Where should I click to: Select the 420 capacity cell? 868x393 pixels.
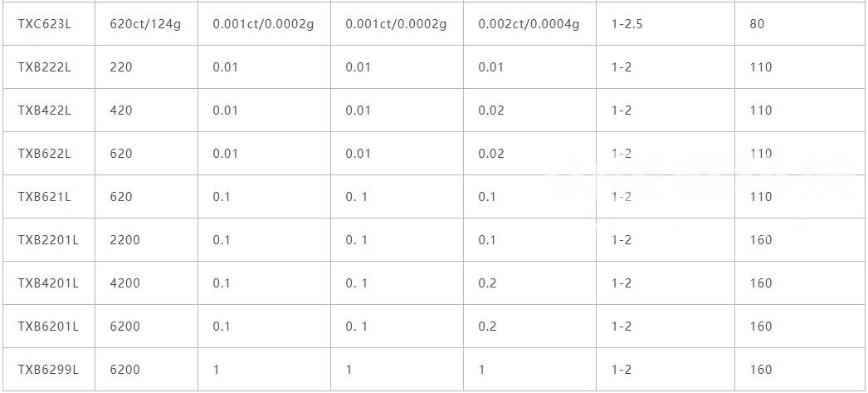pyautogui.click(x=121, y=111)
